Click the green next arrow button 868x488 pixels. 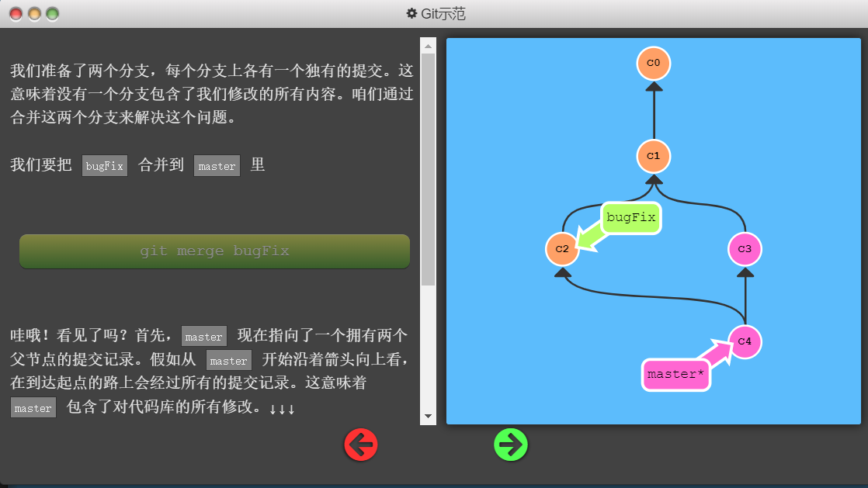[x=511, y=445]
